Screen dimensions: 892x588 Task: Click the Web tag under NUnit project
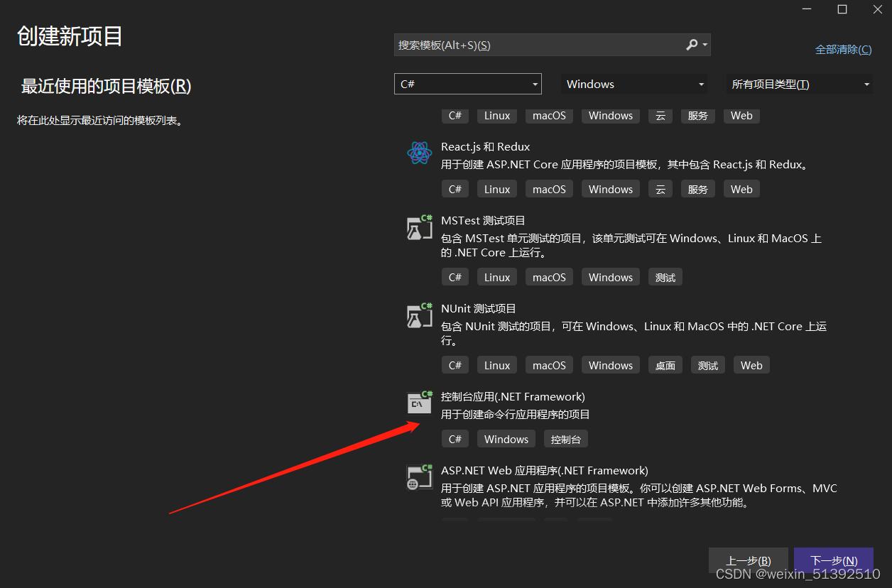[x=751, y=365]
